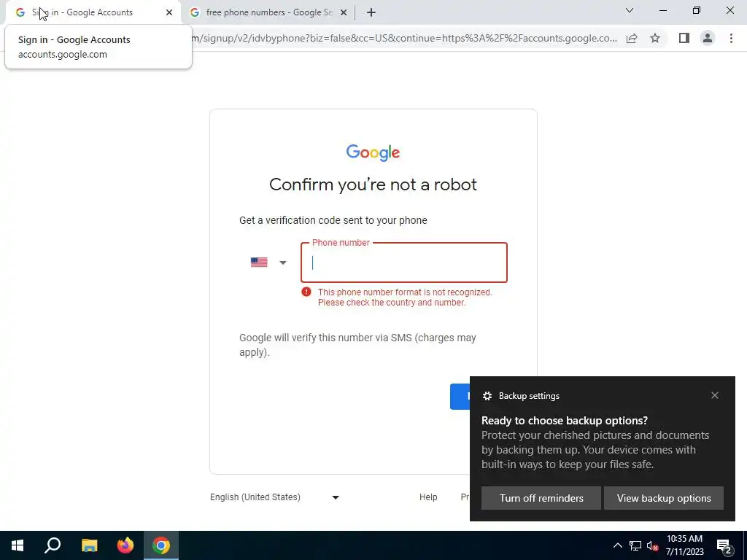The image size is (747, 560).
Task: Click 'Ready to choose backup options?' title
Action: coord(565,421)
